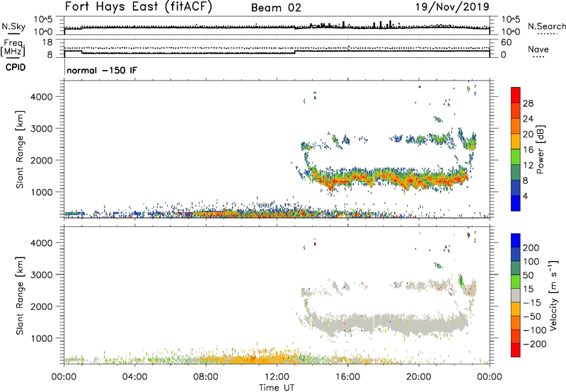This screenshot has width=566, height=392.
Task: Click the 'N.Sky' legend label
Action: 13,26
